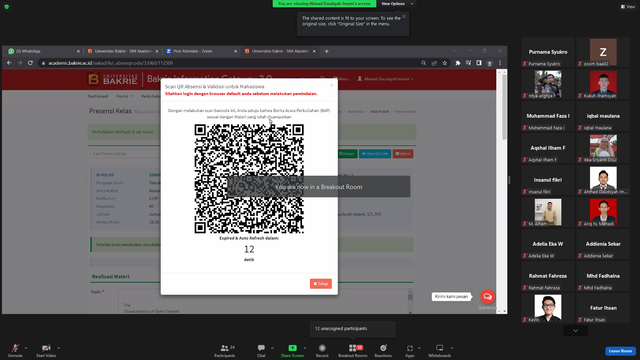
Task: Expand share options arrow beside Share Screen
Action: (304, 348)
